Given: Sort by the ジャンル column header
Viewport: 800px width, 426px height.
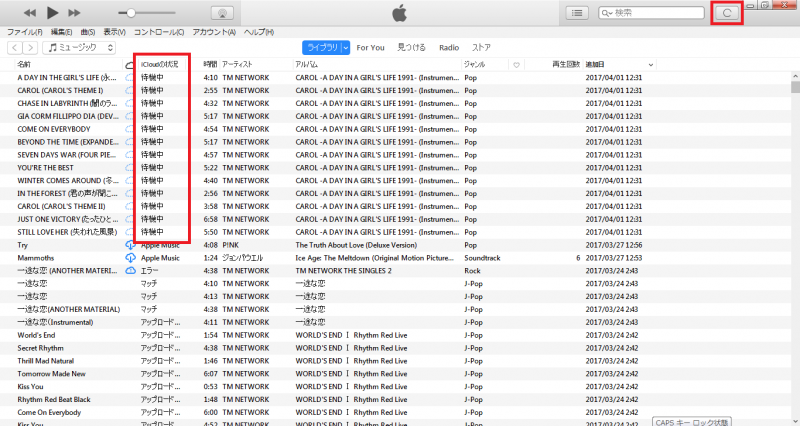Looking at the screenshot, I should (474, 64).
